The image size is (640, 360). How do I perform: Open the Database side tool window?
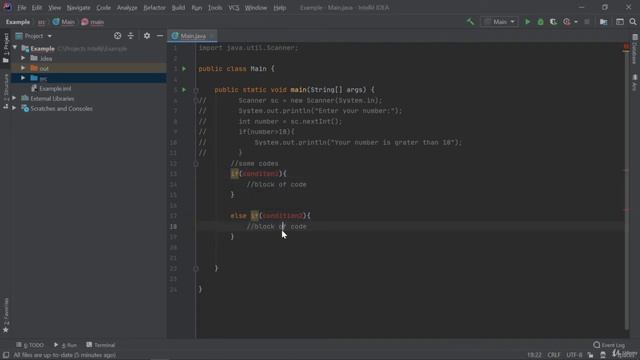[x=634, y=49]
